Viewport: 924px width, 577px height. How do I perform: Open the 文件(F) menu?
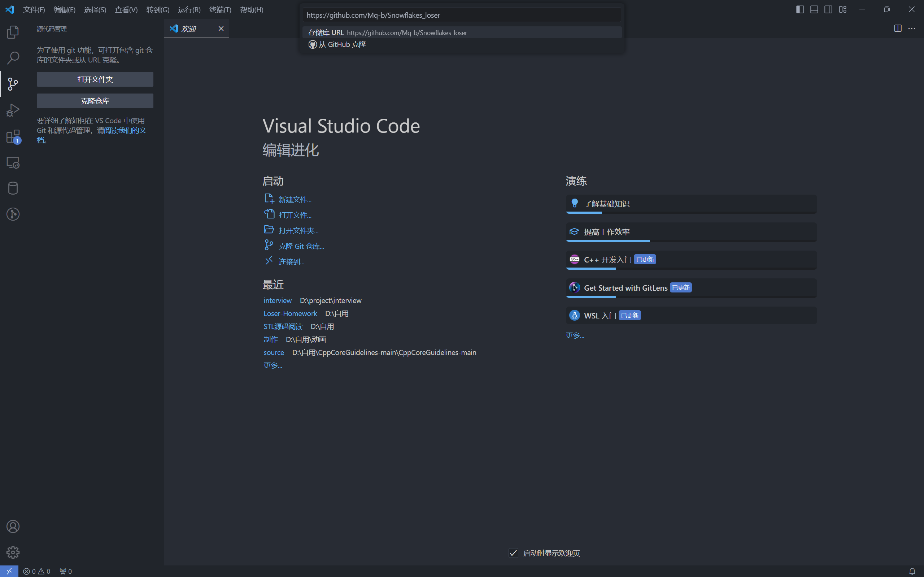34,9
